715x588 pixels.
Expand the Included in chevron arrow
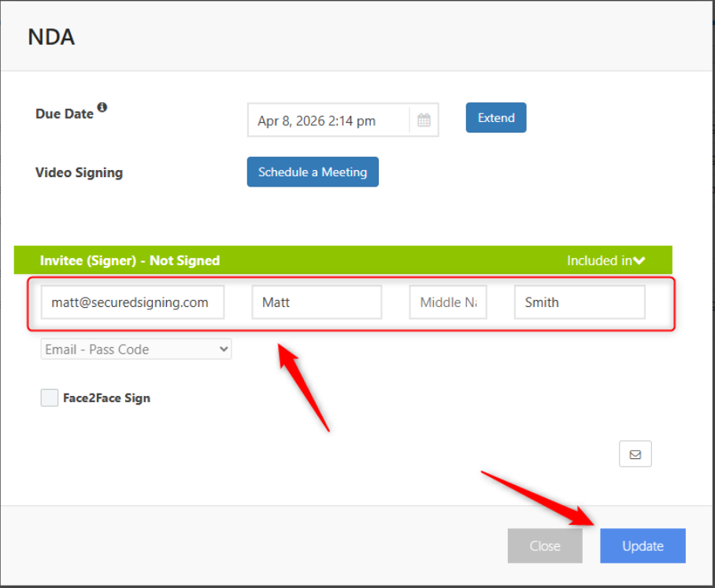click(x=639, y=261)
